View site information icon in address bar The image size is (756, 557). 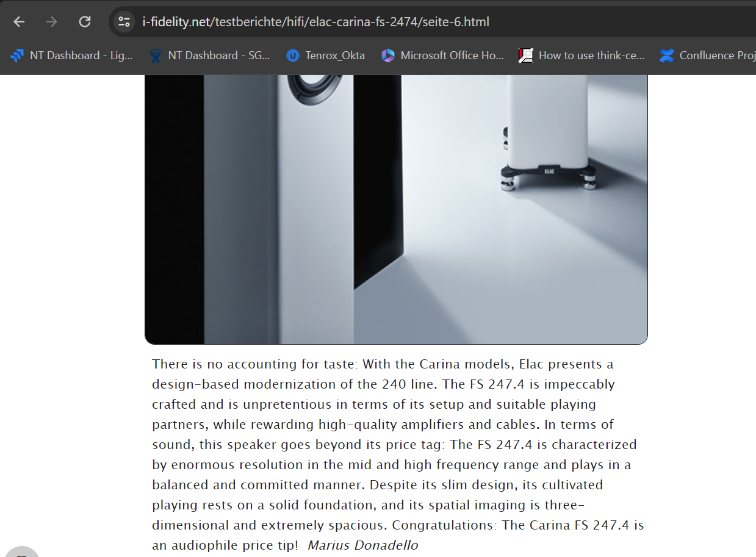tap(124, 22)
